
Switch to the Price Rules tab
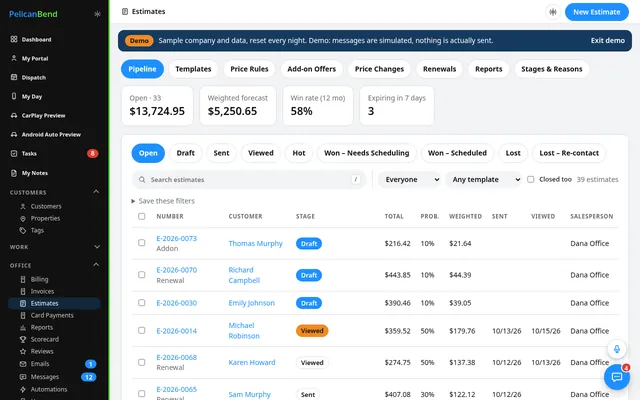point(249,69)
